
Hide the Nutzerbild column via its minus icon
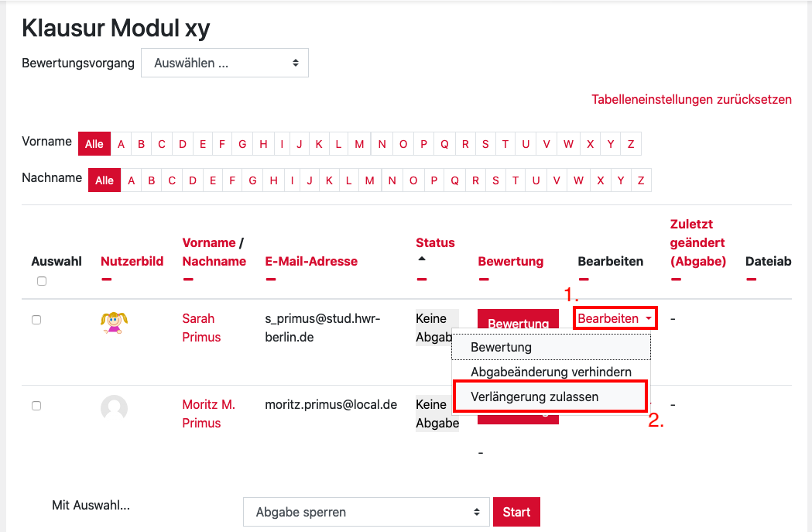[106, 279]
